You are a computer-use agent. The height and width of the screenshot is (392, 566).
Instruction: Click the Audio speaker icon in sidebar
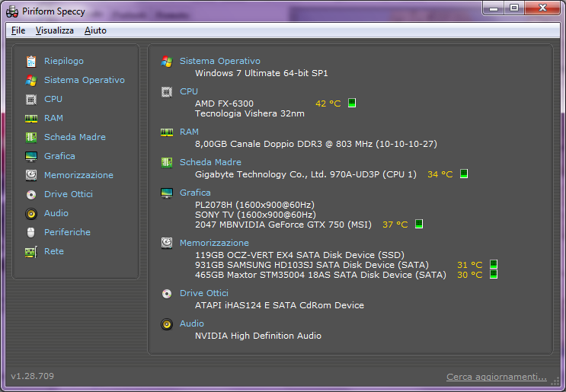(x=31, y=214)
